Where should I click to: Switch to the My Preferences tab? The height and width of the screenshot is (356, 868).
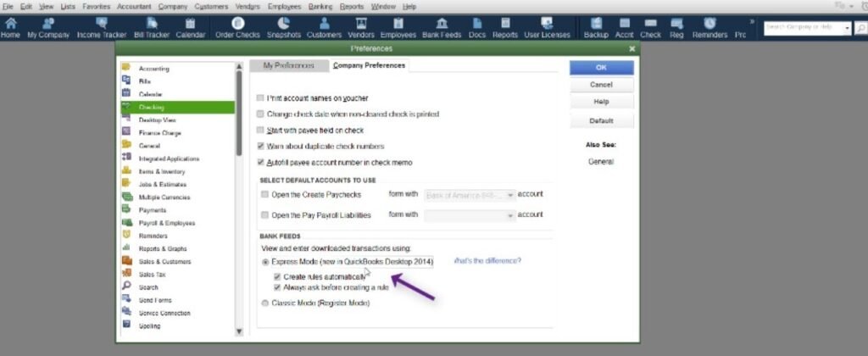(288, 65)
